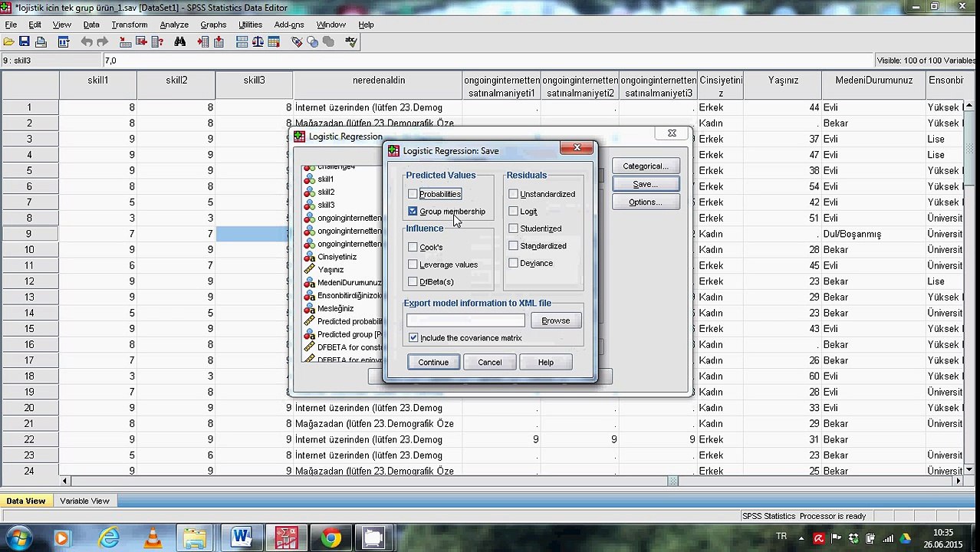
Task: Check the Studentized residuals box
Action: point(513,228)
